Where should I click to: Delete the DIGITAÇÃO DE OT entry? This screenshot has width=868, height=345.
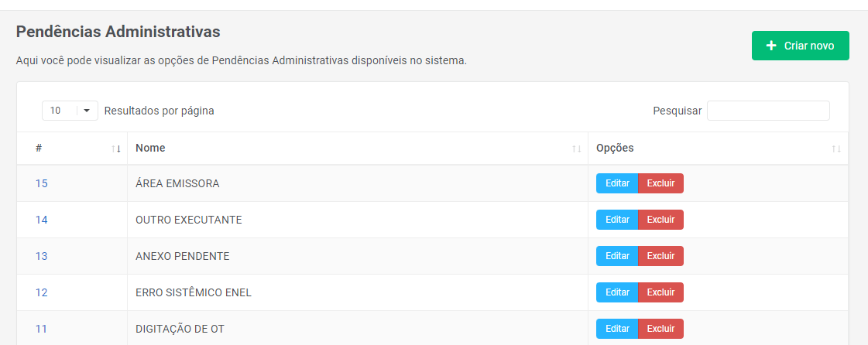coord(660,329)
